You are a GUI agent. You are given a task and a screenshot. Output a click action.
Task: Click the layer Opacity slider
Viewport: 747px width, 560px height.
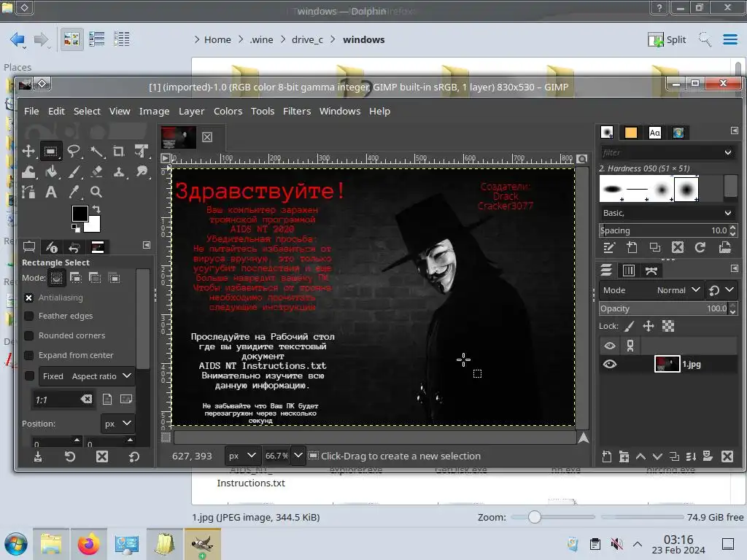tap(664, 308)
